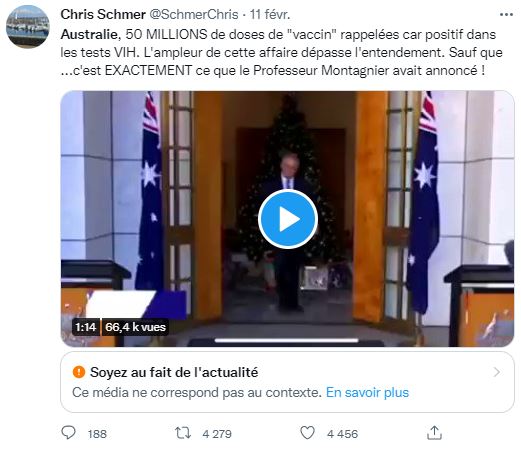Click the 4 456 likes count

pos(342,434)
